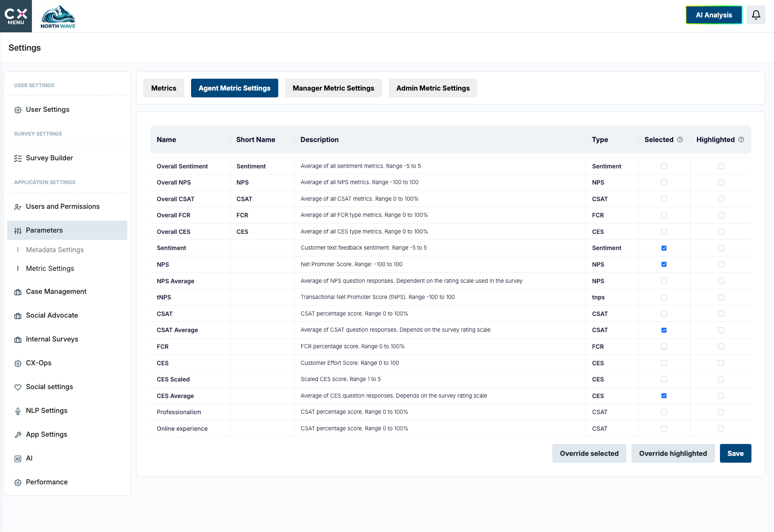Check Selected for Online experience
The width and height of the screenshot is (774, 532).
664,429
